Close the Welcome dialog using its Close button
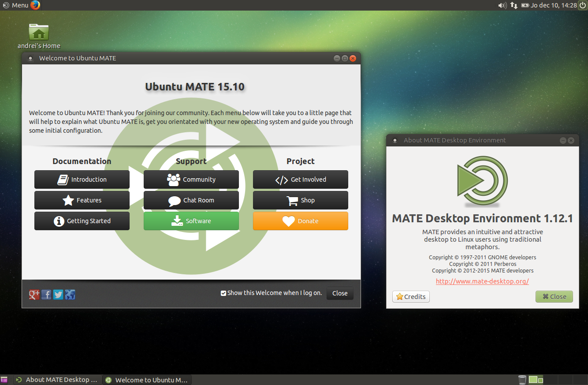588x385 pixels. (340, 293)
